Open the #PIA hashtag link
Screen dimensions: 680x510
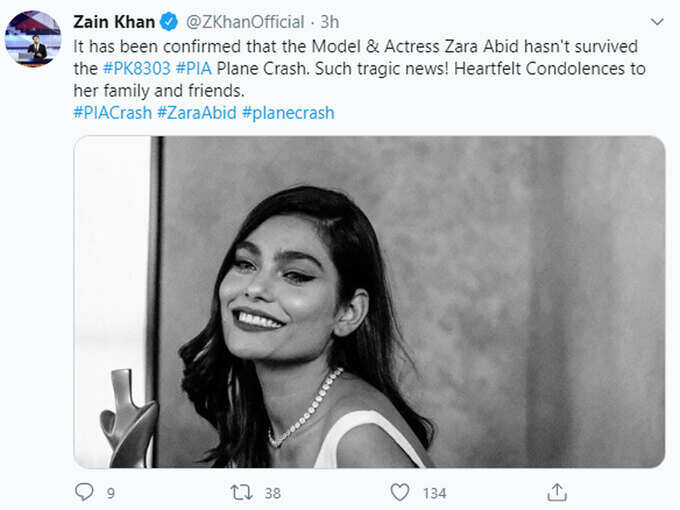pyautogui.click(x=194, y=69)
